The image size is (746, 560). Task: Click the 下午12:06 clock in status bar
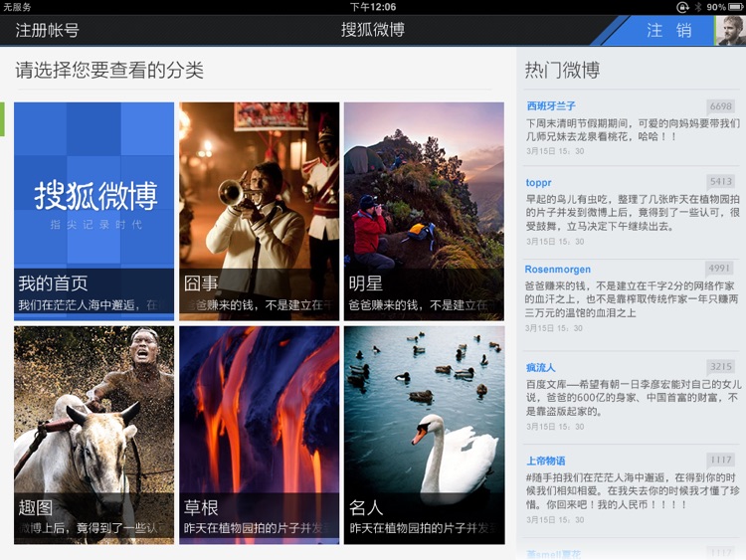(x=373, y=7)
